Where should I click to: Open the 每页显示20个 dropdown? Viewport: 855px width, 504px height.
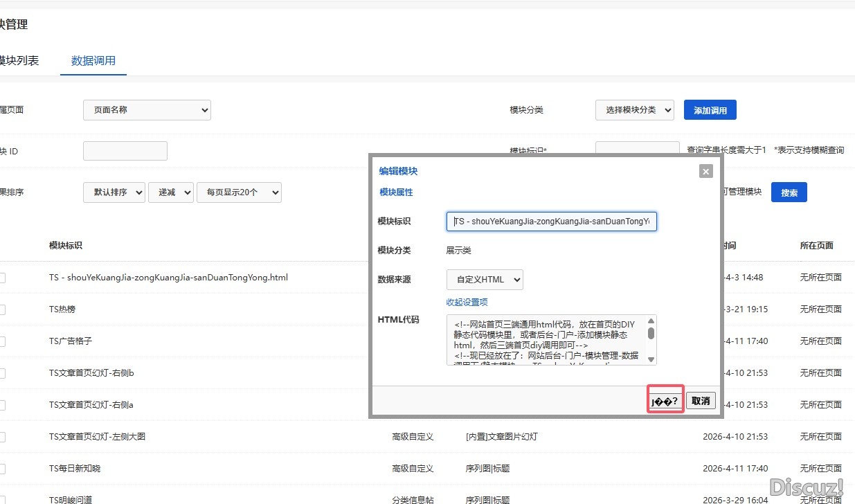[x=239, y=192]
